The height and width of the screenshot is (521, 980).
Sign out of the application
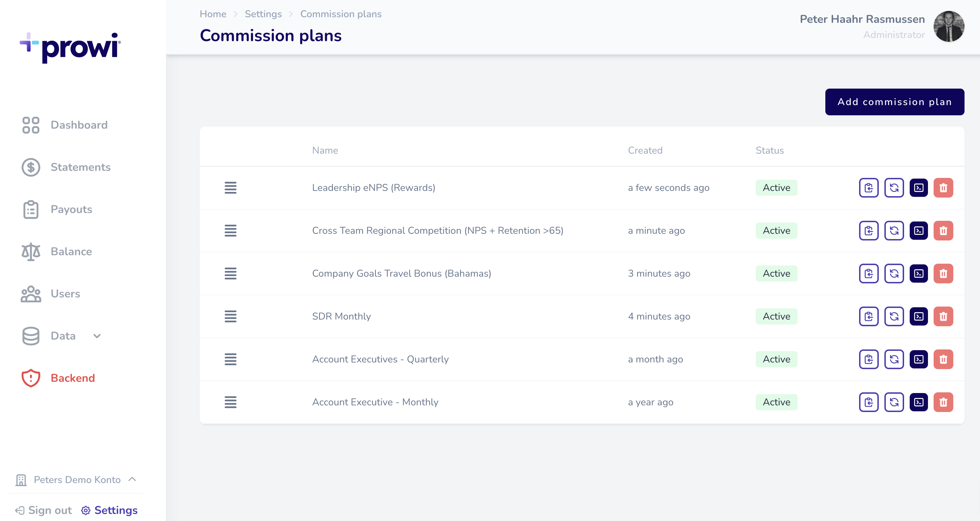pyautogui.click(x=50, y=510)
